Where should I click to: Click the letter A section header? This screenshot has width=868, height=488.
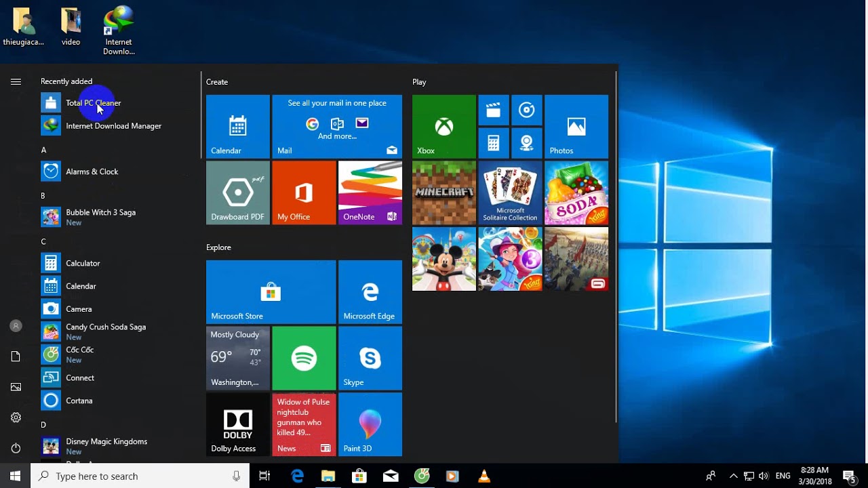43,150
